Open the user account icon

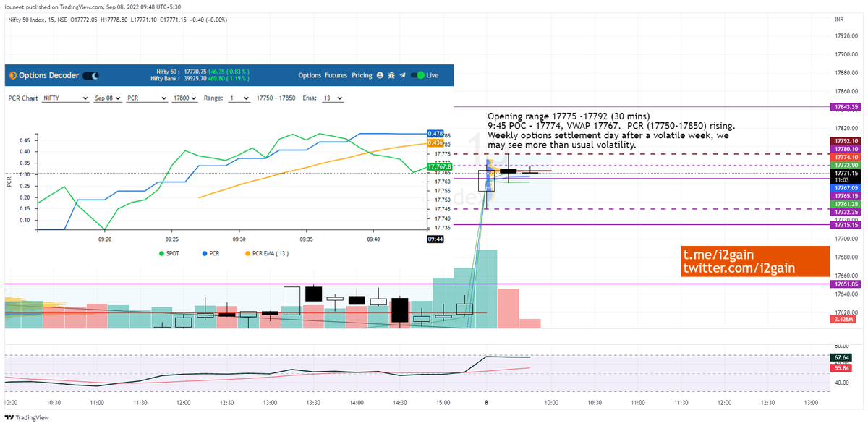click(380, 75)
